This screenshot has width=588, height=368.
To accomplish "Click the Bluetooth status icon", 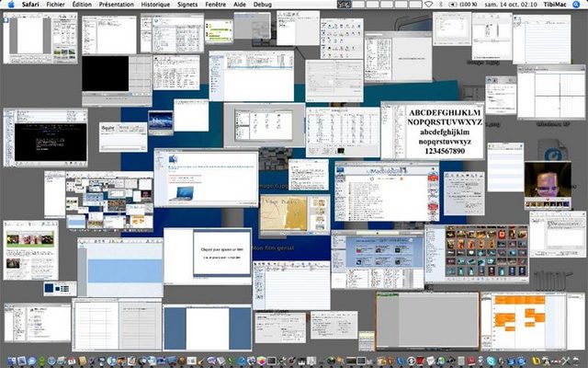I will [x=441, y=5].
